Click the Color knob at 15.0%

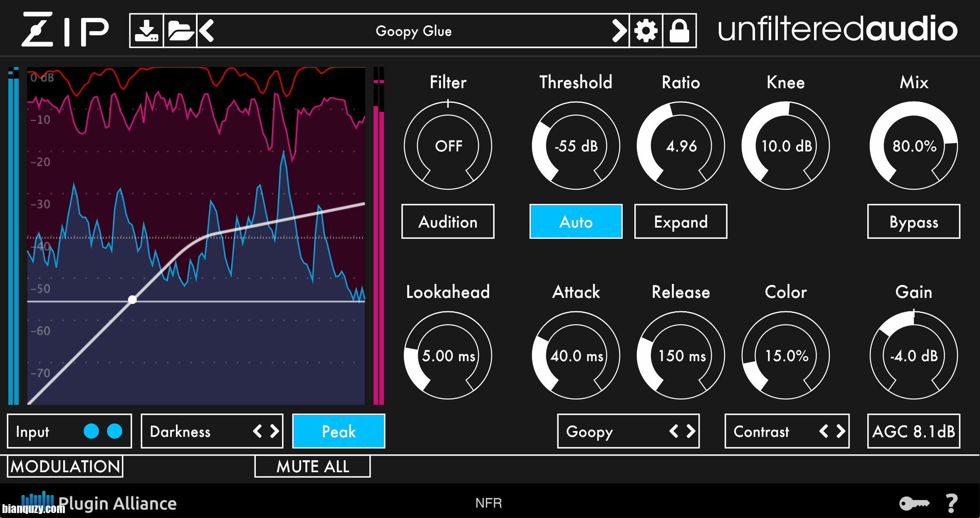[x=786, y=355]
